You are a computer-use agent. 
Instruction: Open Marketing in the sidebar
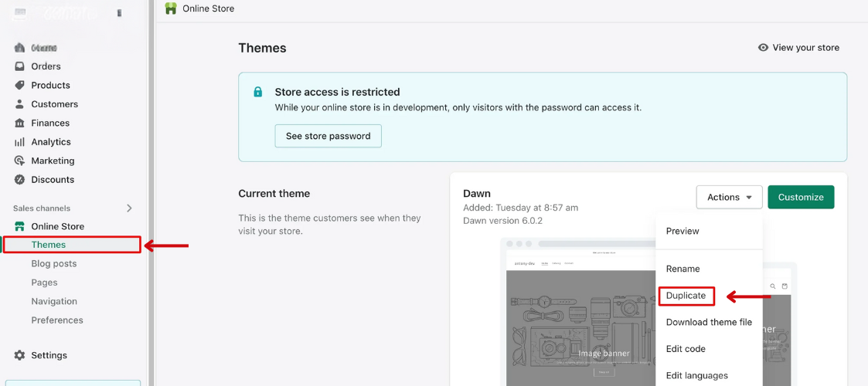53,161
